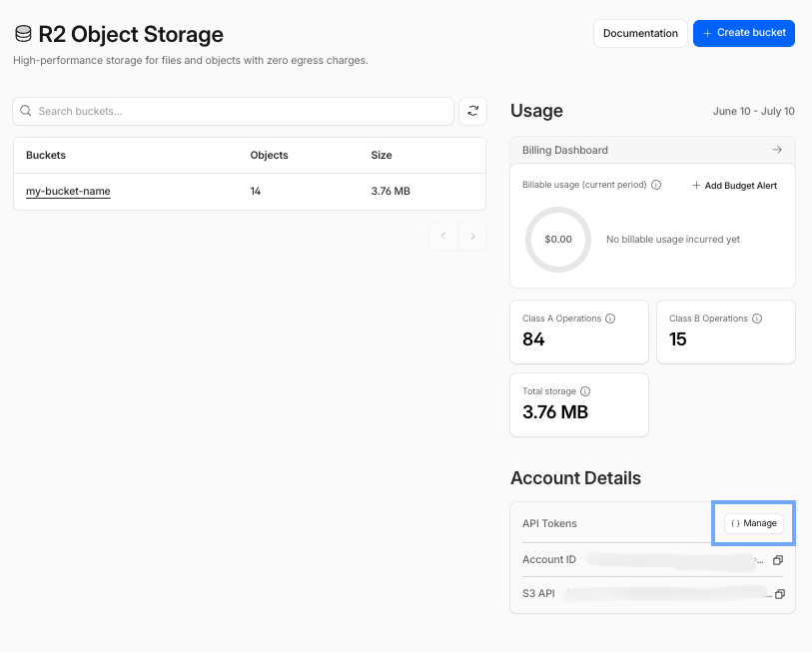Select the Class A Operations value 84
This screenshot has height=652, width=812.
(533, 339)
